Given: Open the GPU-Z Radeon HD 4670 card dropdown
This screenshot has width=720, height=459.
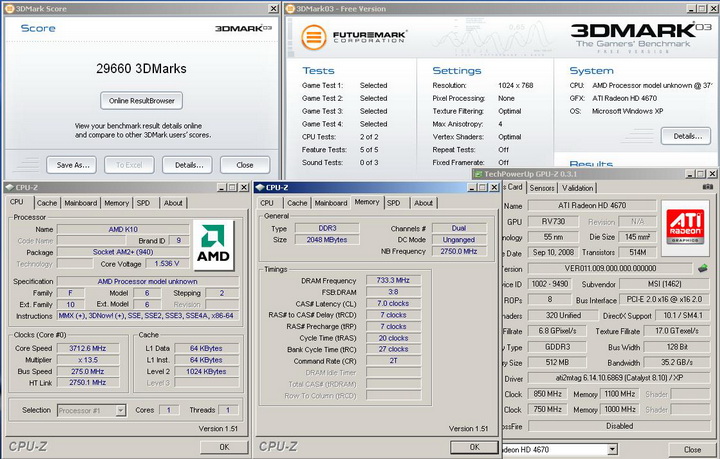Looking at the screenshot, I should (612, 450).
